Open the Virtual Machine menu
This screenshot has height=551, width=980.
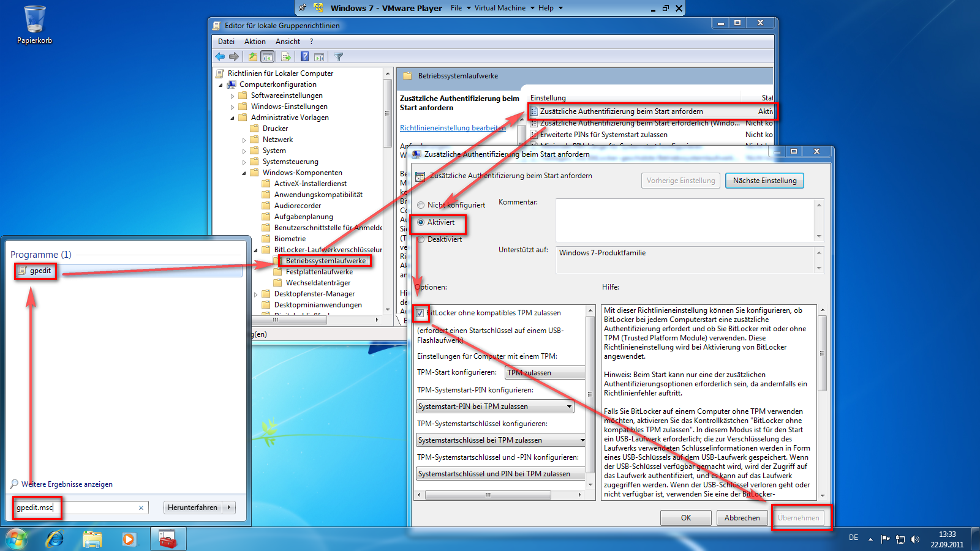pos(504,8)
